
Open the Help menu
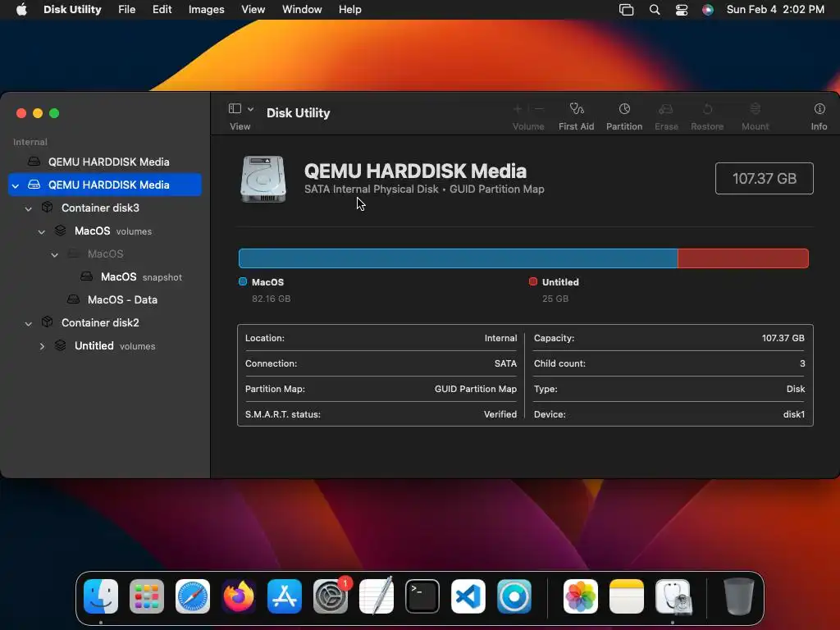(349, 10)
